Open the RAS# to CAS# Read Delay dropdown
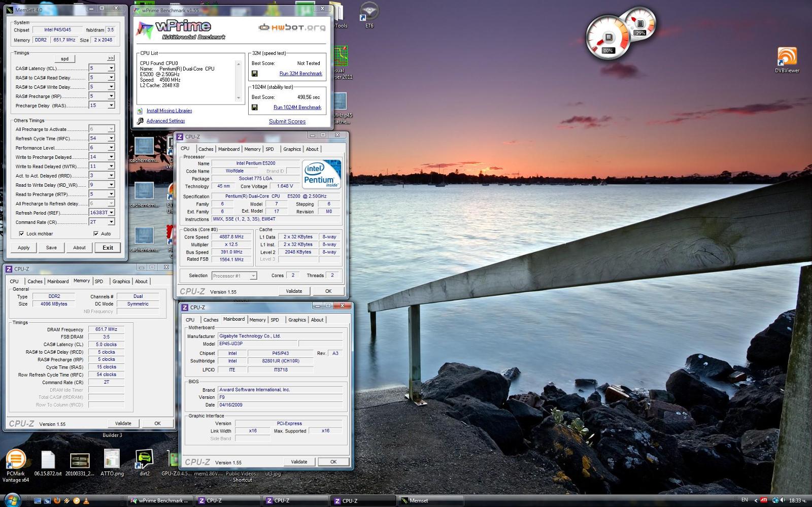 click(x=111, y=77)
